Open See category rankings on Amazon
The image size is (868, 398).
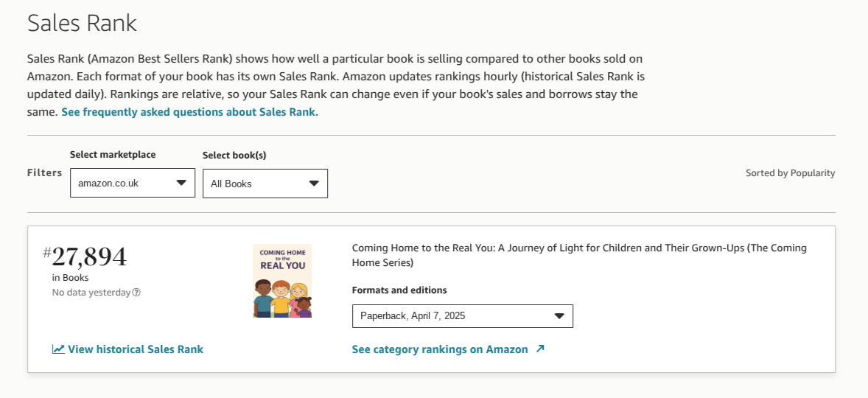[440, 349]
